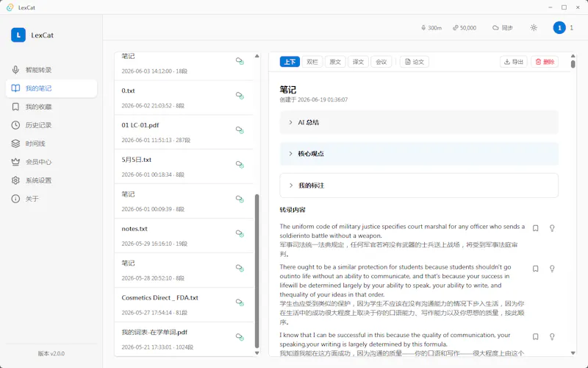This screenshot has height=368, width=588.
Task: Open the notes.txt note
Action: [184, 236]
